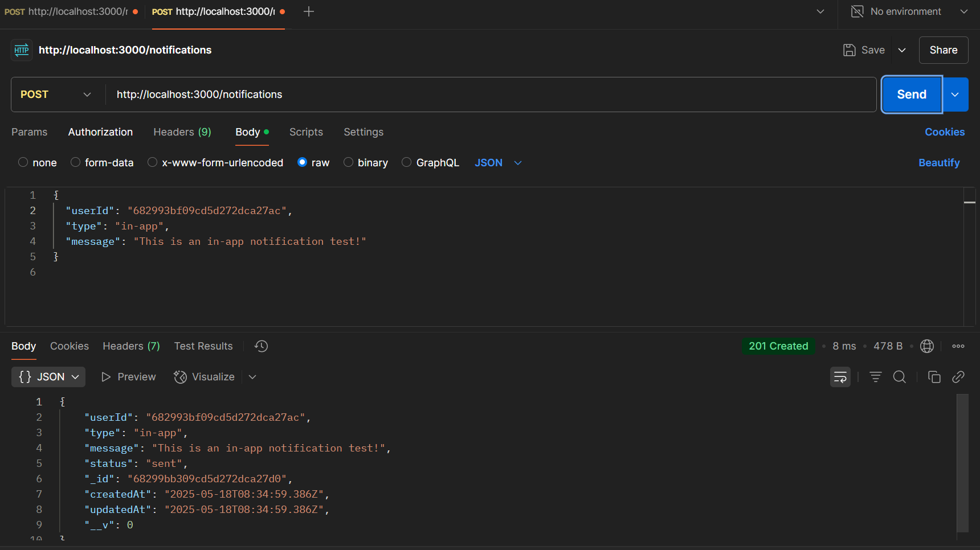The height and width of the screenshot is (550, 980).
Task: Click the Beautify link
Action: pyautogui.click(x=939, y=163)
